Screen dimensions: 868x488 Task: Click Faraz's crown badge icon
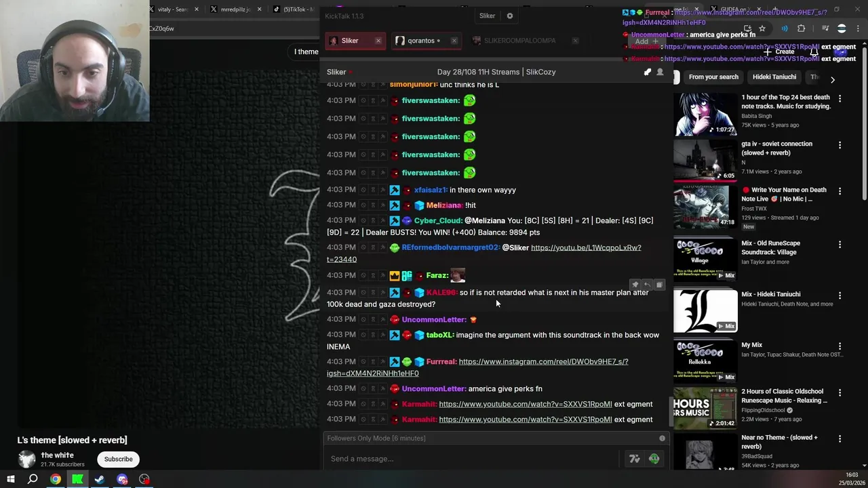pos(395,275)
